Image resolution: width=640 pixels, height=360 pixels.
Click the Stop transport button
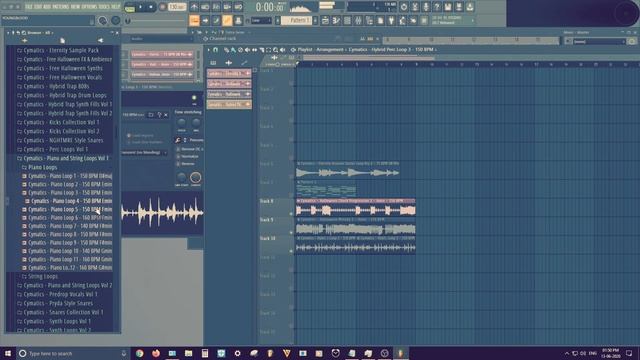coord(151,7)
